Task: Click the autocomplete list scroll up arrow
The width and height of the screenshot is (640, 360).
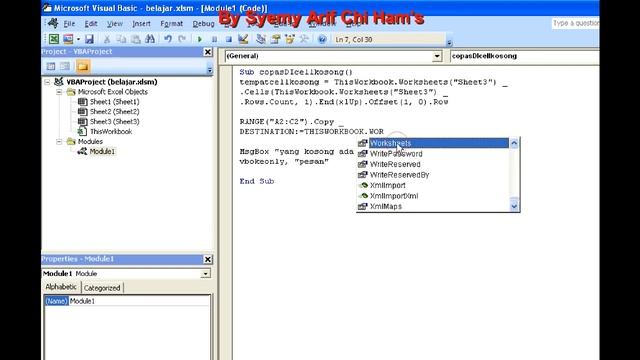Action: (514, 143)
